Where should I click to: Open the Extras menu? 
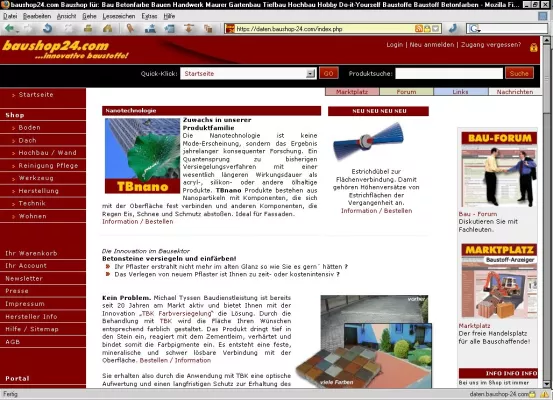[x=149, y=16]
